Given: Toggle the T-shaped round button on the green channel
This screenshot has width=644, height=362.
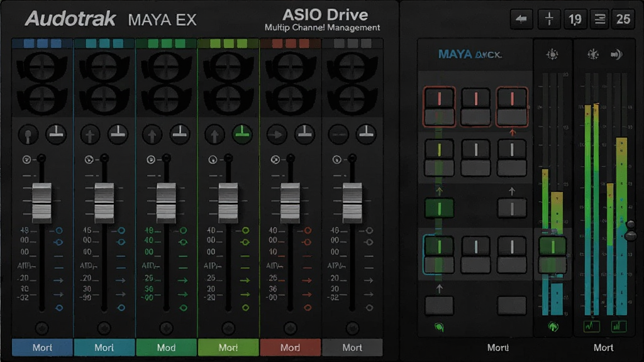Looking at the screenshot, I should coord(180,133).
